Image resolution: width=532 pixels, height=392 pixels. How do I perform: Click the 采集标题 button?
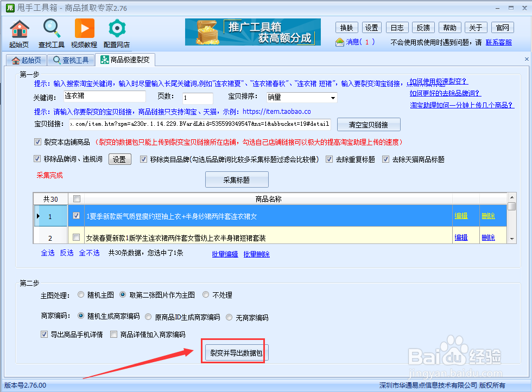237,179
